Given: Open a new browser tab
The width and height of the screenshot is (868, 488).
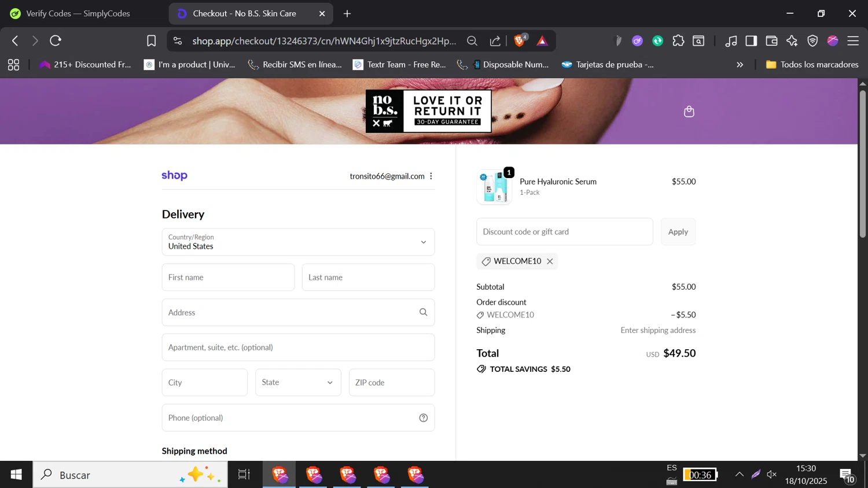Looking at the screenshot, I should [347, 13].
